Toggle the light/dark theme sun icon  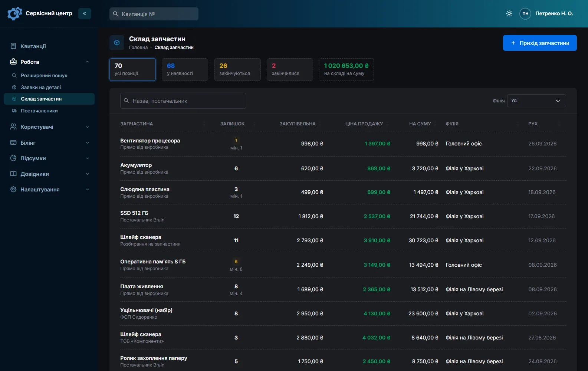coord(509,13)
